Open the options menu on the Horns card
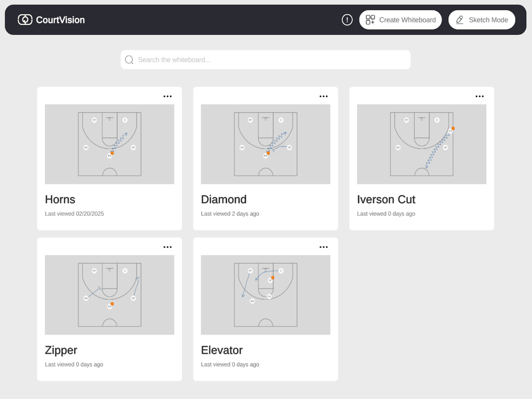 167,96
